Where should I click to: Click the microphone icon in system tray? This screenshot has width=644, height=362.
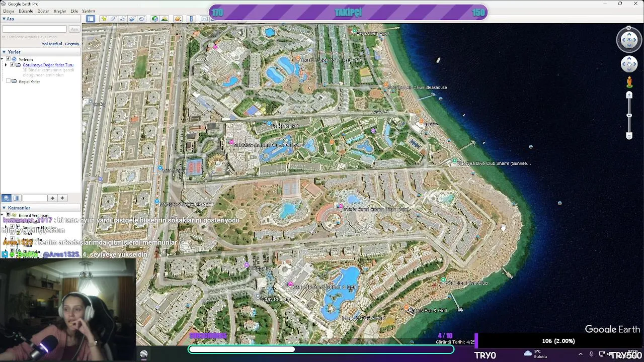coord(591,354)
